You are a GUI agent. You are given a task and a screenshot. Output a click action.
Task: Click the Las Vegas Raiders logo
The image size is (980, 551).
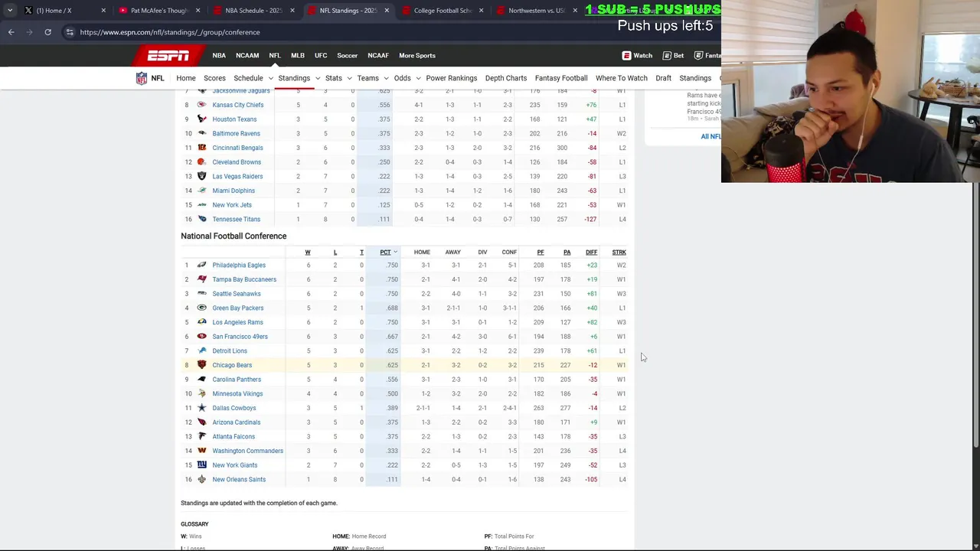[x=202, y=177]
